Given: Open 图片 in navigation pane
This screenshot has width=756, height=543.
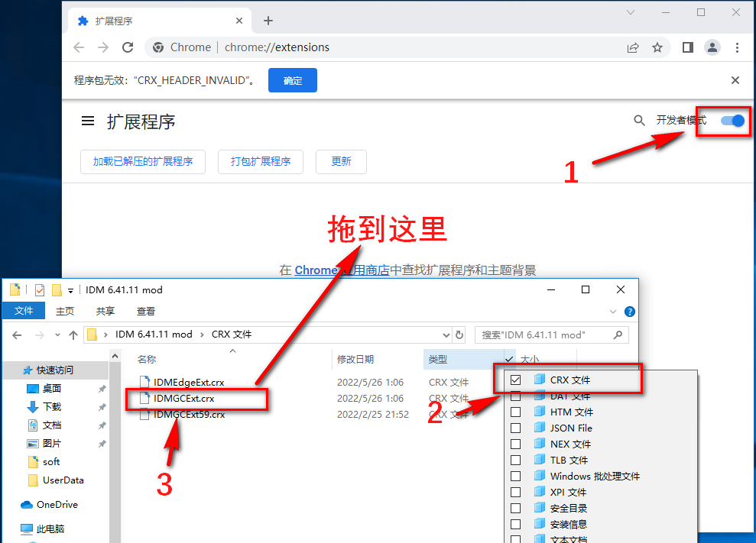Looking at the screenshot, I should 51,443.
